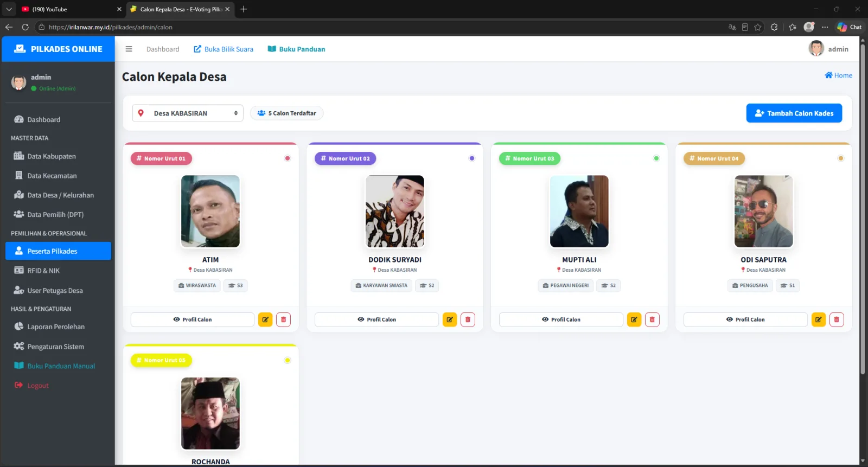Delete candidate DODIK SURYADI with trash icon

click(468, 319)
